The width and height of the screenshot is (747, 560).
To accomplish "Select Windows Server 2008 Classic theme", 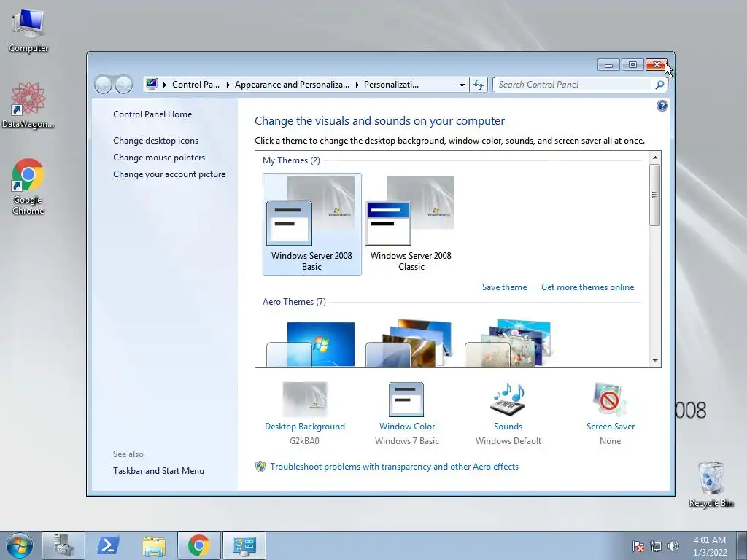I will point(411,224).
